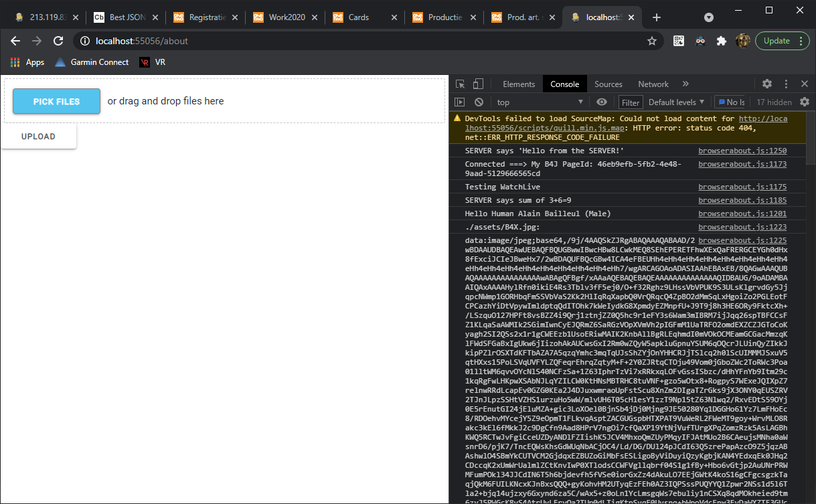Open the Chrome profile avatar
The height and width of the screenshot is (504, 816).
click(743, 41)
